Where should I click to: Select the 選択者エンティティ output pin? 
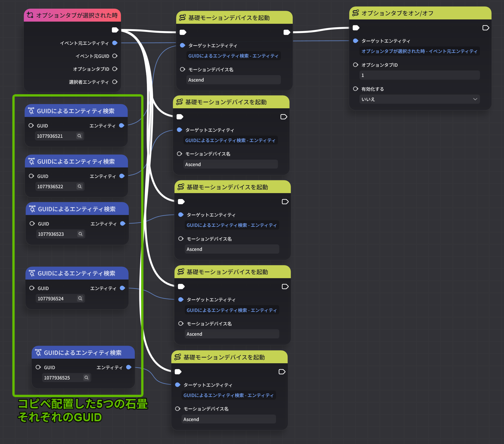[x=115, y=82]
